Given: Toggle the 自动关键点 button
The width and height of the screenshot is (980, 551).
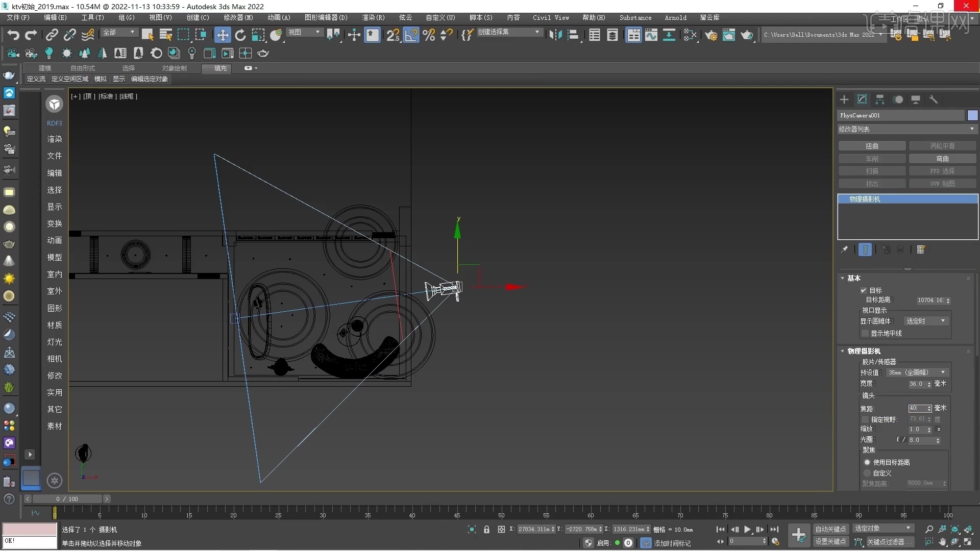Looking at the screenshot, I should pos(830,529).
